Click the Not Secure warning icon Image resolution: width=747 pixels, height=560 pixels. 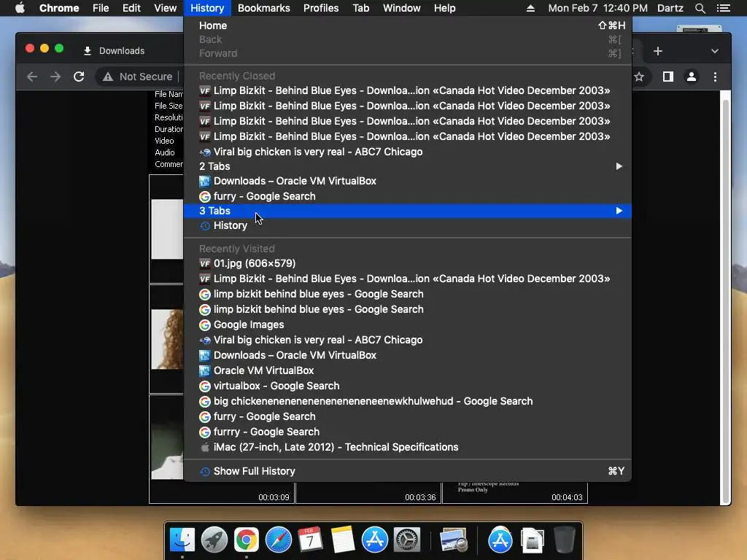point(108,77)
